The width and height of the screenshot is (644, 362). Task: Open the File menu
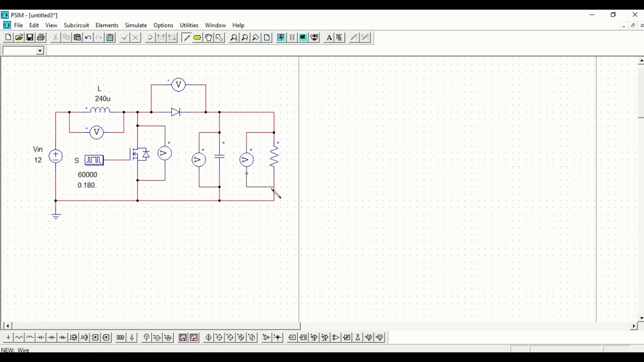click(18, 25)
